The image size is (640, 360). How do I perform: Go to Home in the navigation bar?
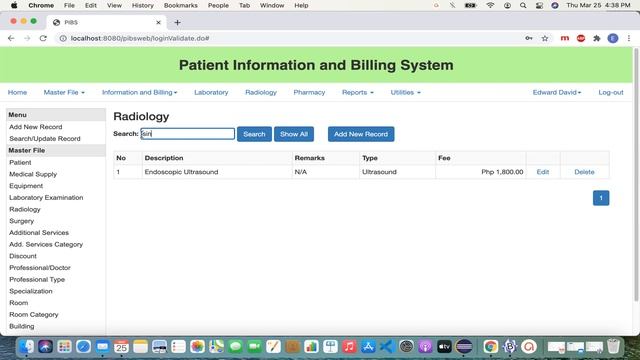(17, 92)
